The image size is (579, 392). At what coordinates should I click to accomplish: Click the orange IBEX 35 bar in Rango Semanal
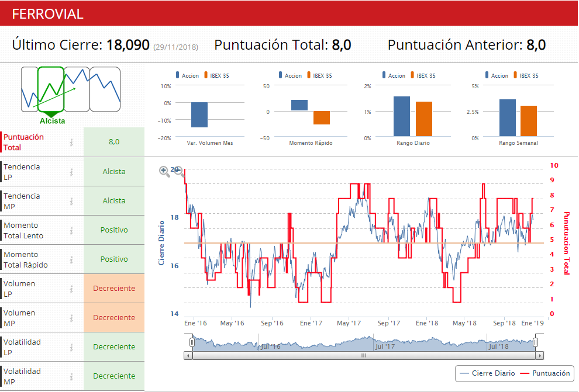coord(529,121)
